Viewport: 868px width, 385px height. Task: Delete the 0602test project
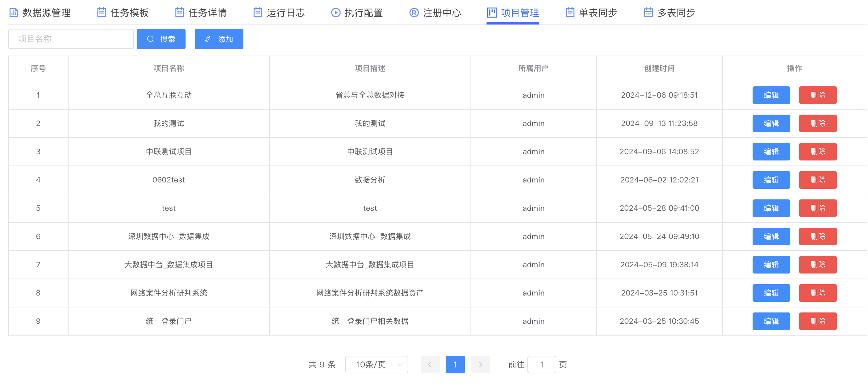[x=817, y=180]
